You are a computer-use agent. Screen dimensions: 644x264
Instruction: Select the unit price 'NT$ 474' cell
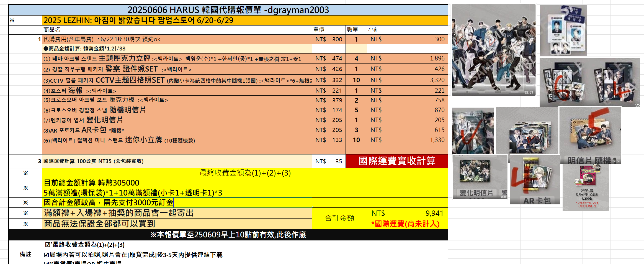pyautogui.click(x=329, y=59)
